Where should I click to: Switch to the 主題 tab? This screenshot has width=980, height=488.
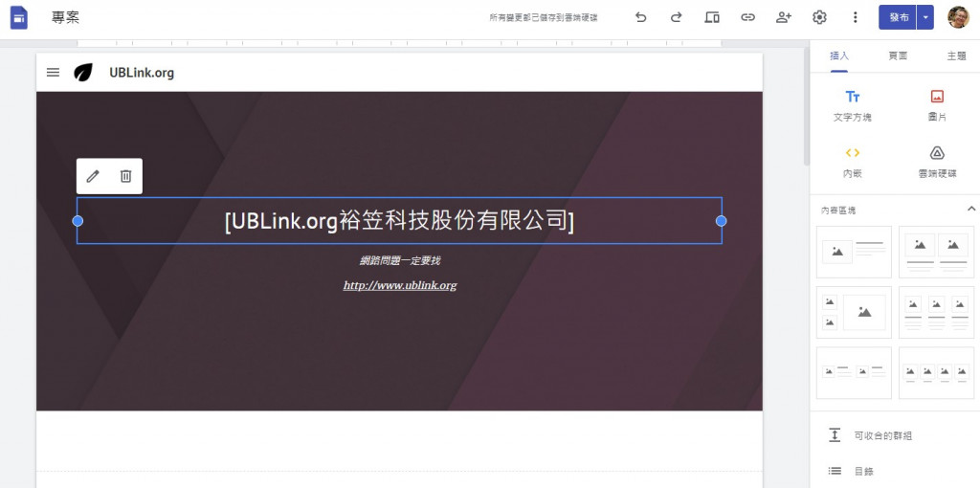(x=956, y=56)
